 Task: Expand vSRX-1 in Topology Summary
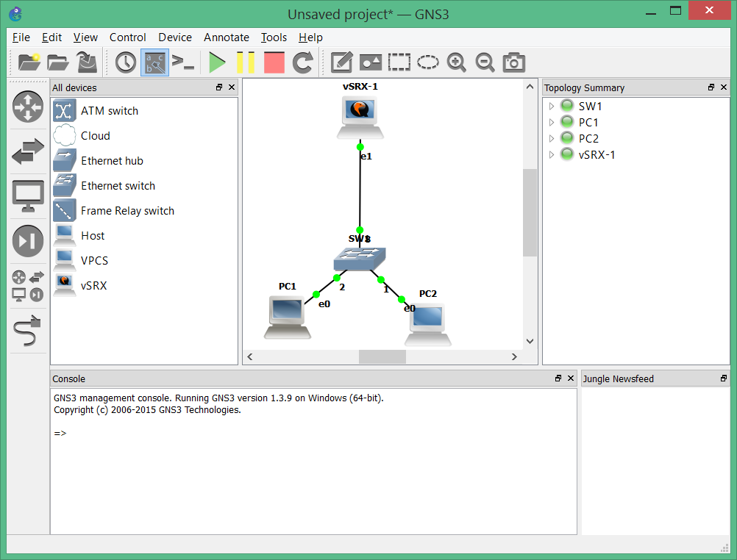coord(552,154)
